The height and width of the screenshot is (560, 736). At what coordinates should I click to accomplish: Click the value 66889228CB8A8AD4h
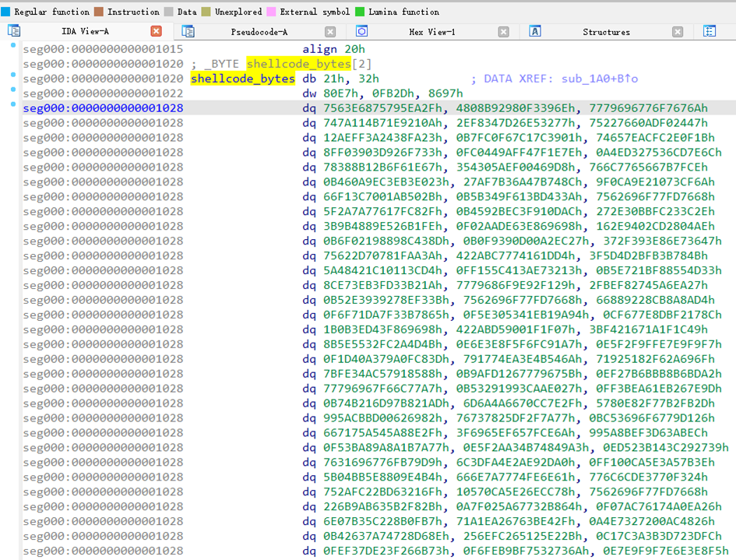656,300
